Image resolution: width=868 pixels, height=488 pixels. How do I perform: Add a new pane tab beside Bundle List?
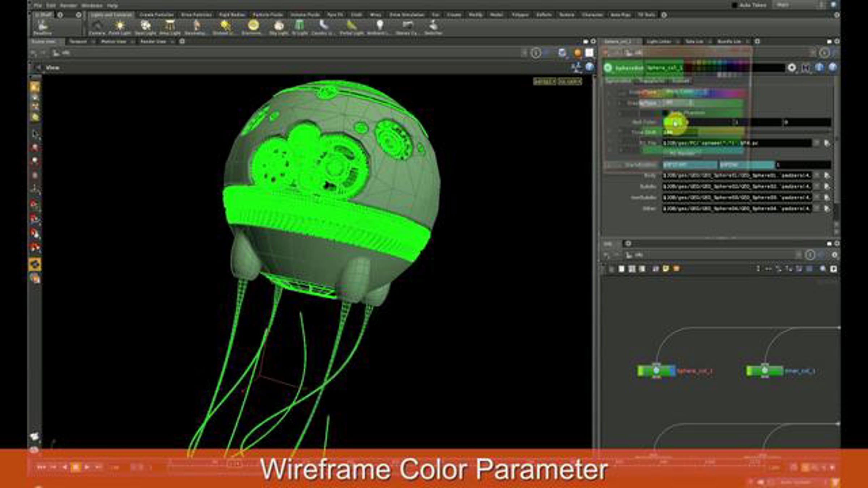pos(757,42)
